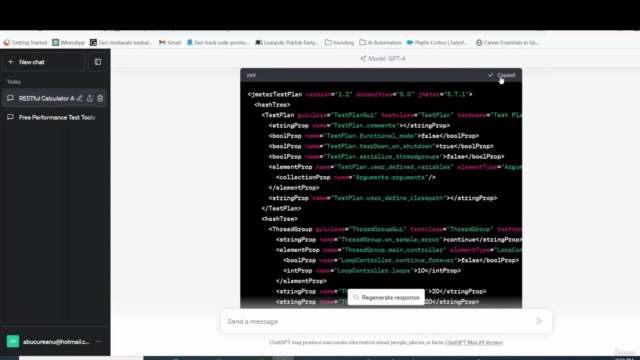
Task: Open ChatGPT May 24 Version link
Action: [x=474, y=342]
